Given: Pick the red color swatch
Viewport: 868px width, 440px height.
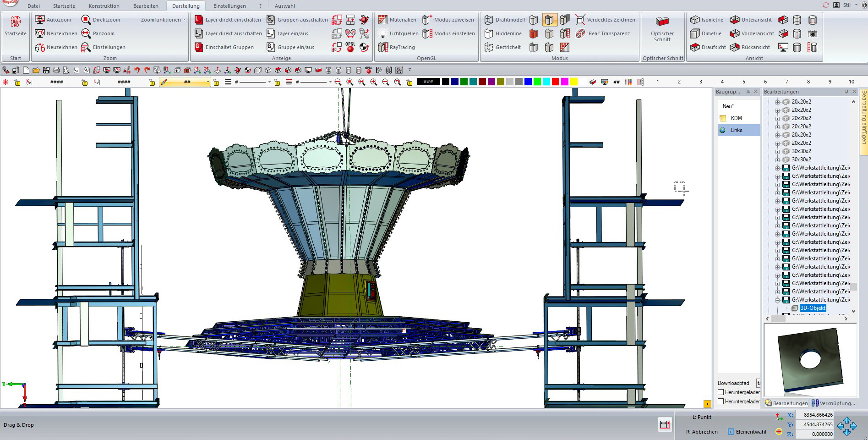Looking at the screenshot, I should [x=556, y=82].
